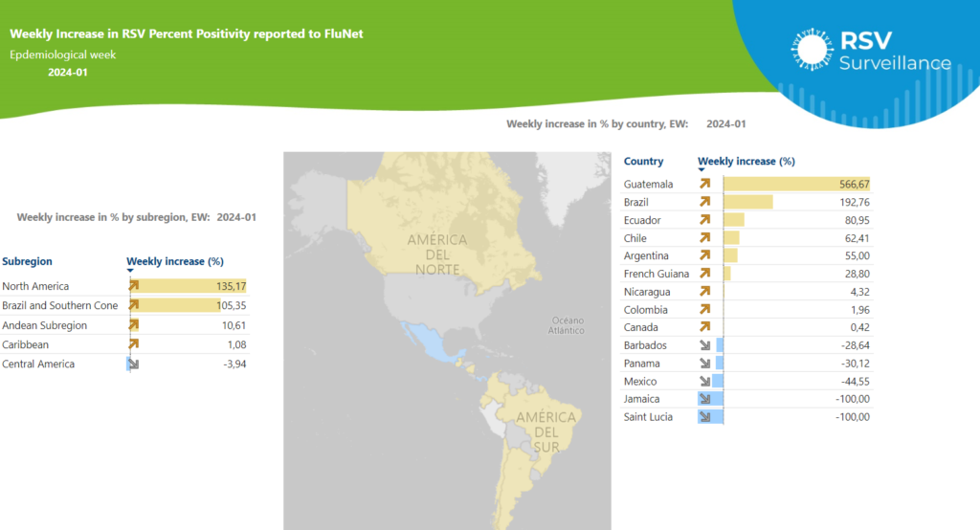Click the up arrow icon for Andean Subregion
This screenshot has height=530, width=980.
[x=134, y=325]
